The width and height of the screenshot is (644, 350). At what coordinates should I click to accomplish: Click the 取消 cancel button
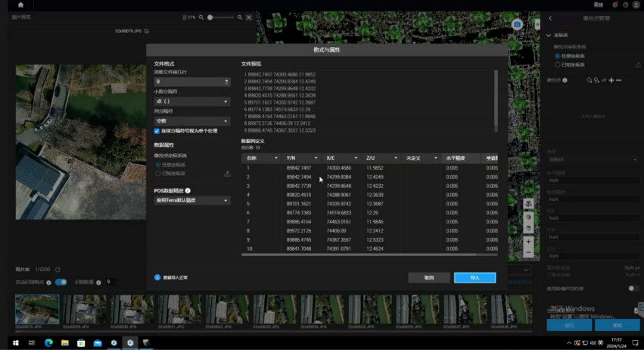point(429,277)
